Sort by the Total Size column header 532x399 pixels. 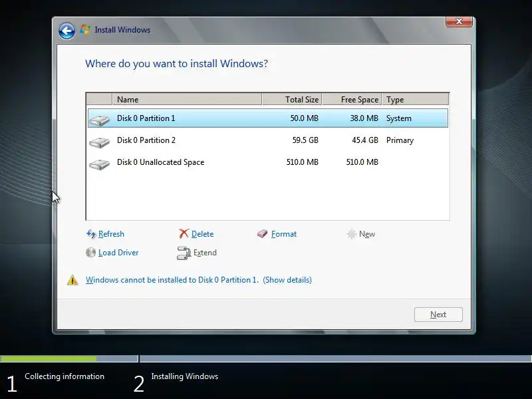click(292, 99)
